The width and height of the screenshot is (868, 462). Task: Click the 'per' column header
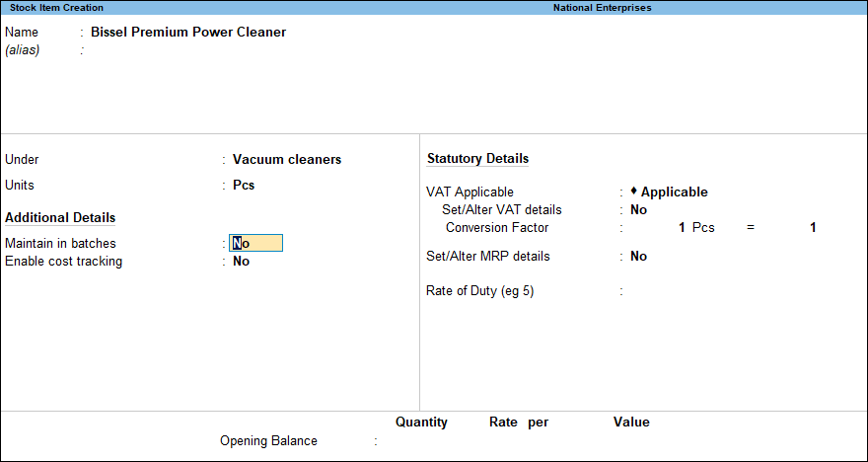pyautogui.click(x=539, y=423)
